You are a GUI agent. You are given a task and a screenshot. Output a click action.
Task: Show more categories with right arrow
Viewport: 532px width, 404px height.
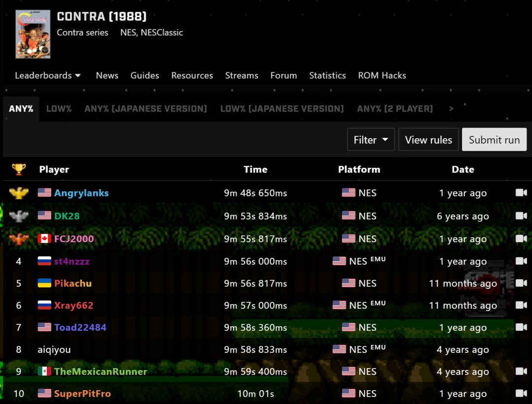451,109
